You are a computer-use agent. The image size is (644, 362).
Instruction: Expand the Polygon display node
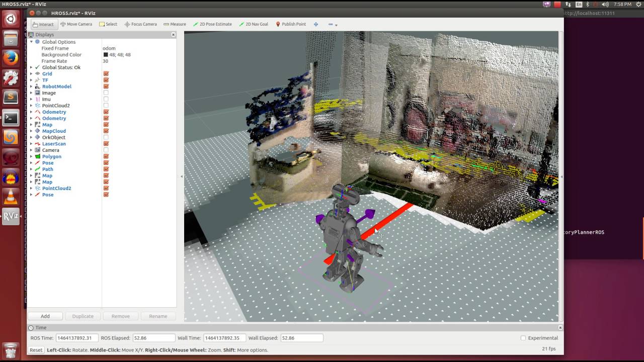pyautogui.click(x=31, y=156)
